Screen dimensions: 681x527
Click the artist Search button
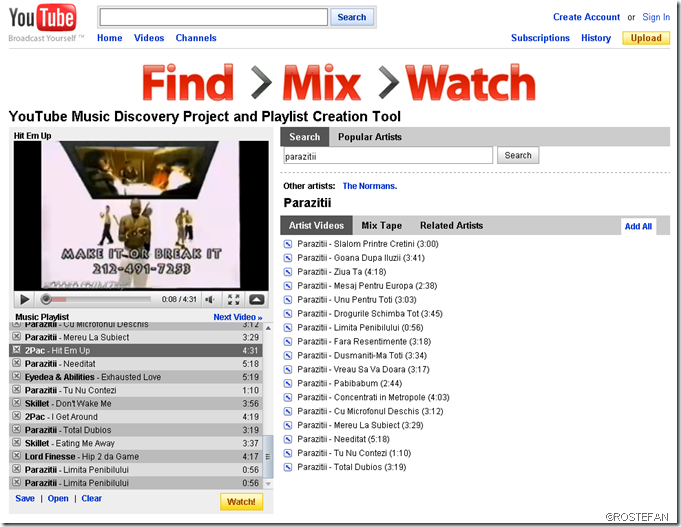coord(518,155)
